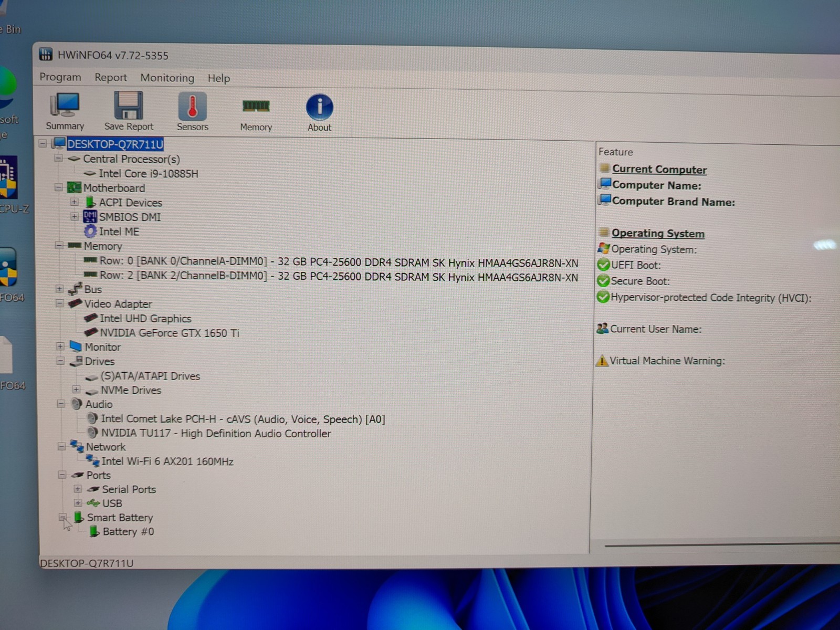Click the Network node icon
The width and height of the screenshot is (840, 630).
tap(77, 446)
